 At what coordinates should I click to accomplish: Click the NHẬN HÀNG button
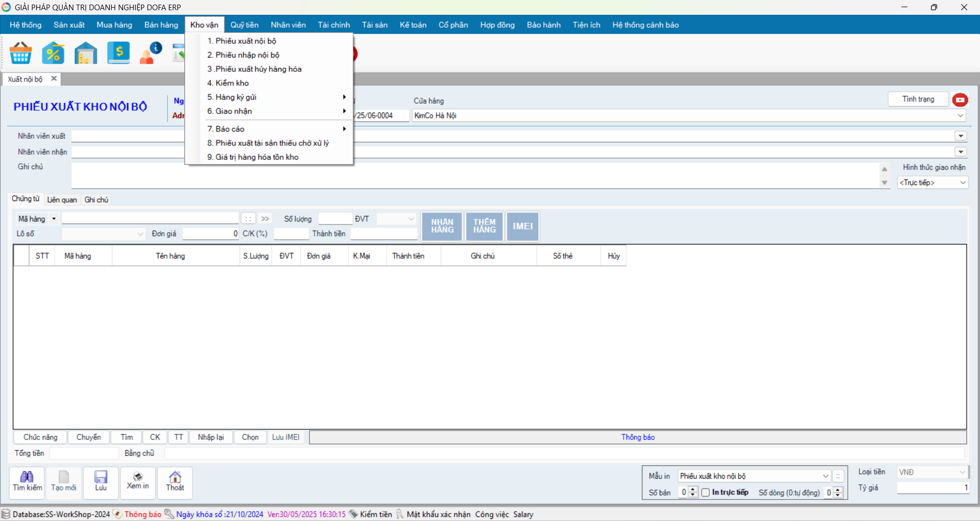pos(442,226)
